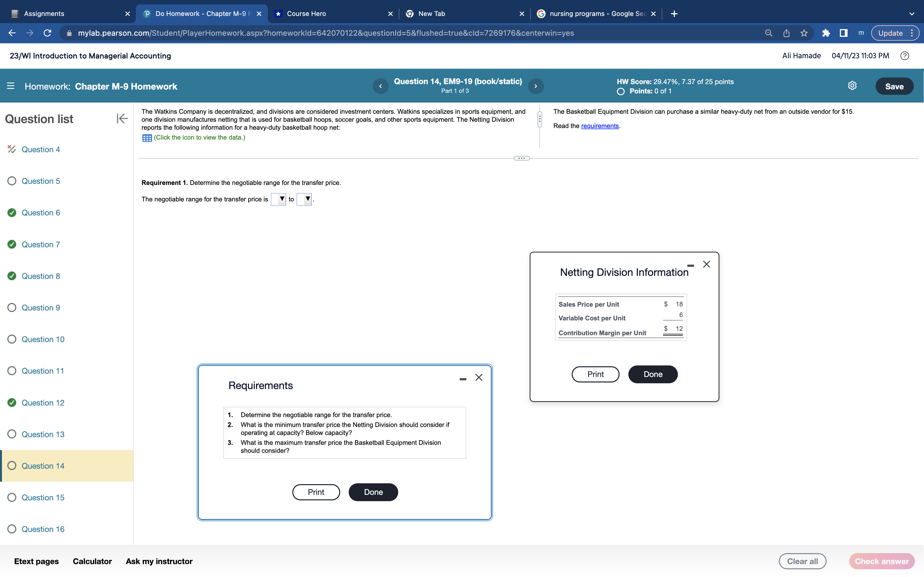The image size is (924, 577).
Task: Collapse the Question list panel
Action: pos(122,119)
